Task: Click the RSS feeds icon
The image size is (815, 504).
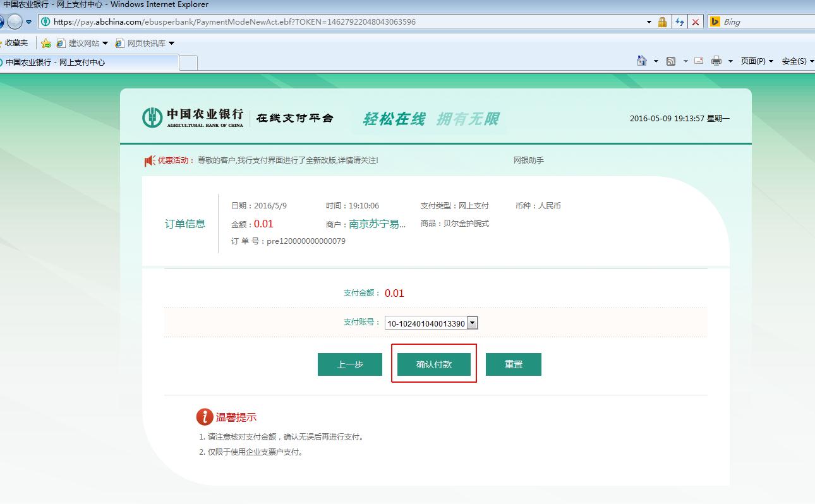Action: [x=671, y=61]
